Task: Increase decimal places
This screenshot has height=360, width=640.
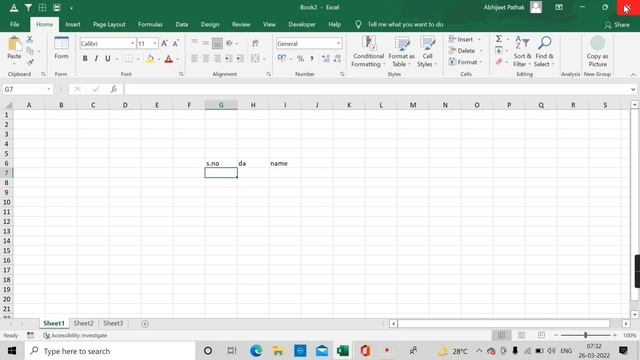Action: pos(325,59)
